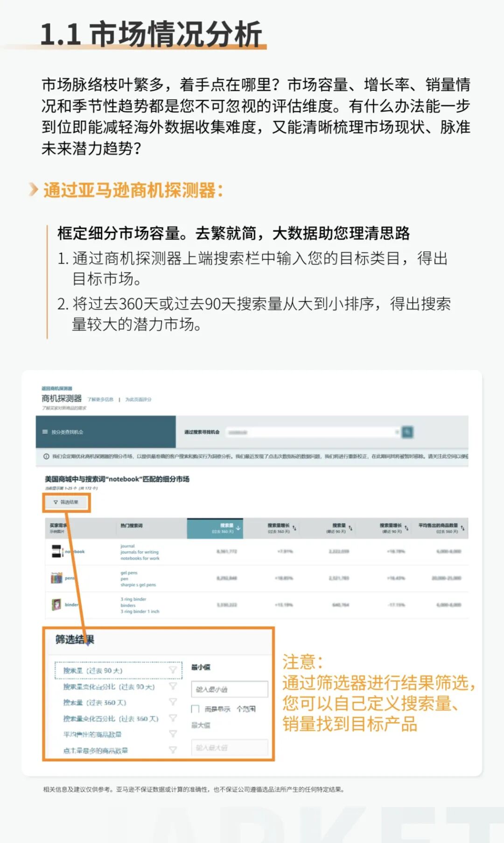The height and width of the screenshot is (843, 504).
Task: Click the opportunity search text box
Action: (x=310, y=432)
